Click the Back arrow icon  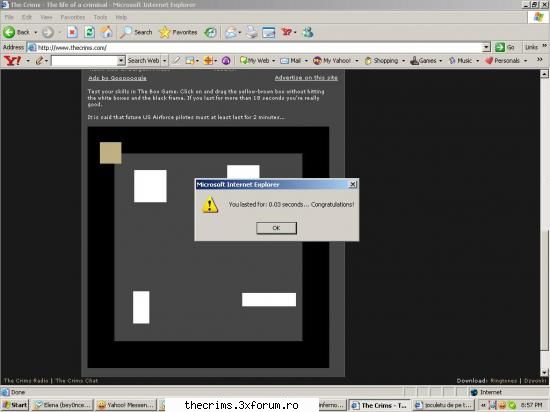[9, 32]
